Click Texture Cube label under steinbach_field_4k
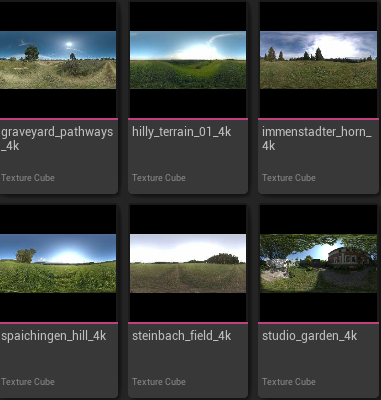The width and height of the screenshot is (381, 400). click(159, 382)
